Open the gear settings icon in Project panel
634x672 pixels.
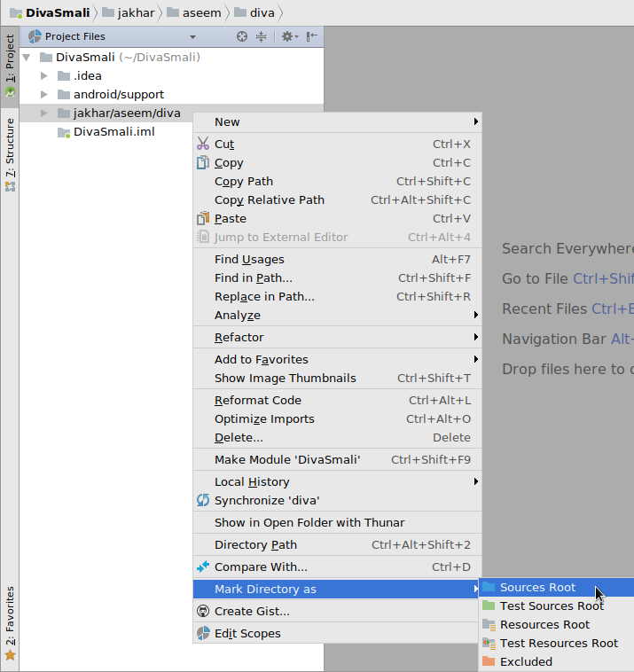[x=286, y=36]
